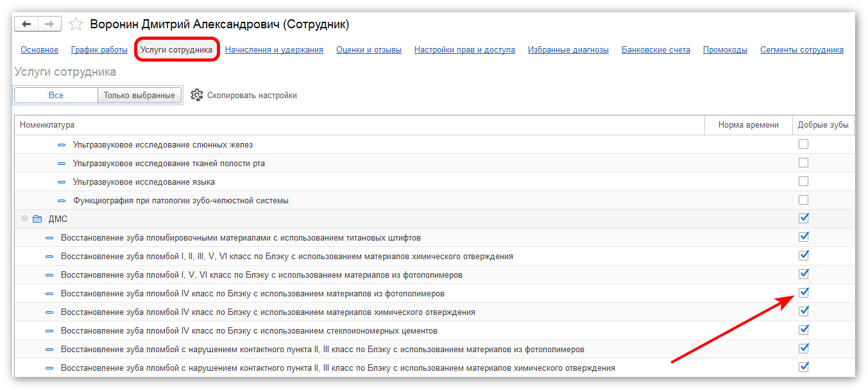Collapse the ДМС tree group
Screen dimensions: 868x390
pyautogui.click(x=24, y=219)
